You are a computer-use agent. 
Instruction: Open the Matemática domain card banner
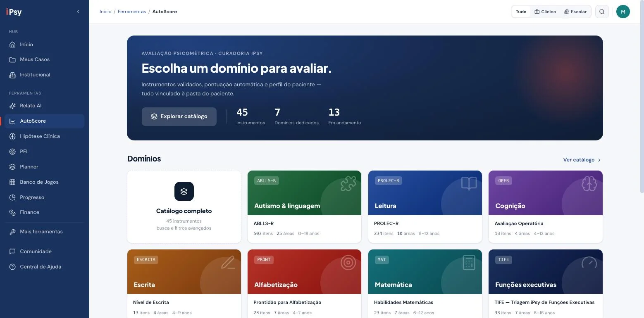425,272
